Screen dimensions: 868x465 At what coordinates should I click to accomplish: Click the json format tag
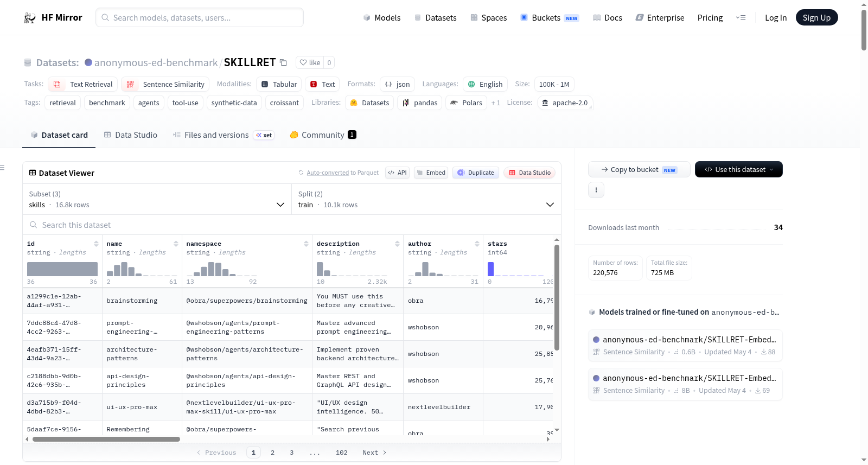[397, 84]
